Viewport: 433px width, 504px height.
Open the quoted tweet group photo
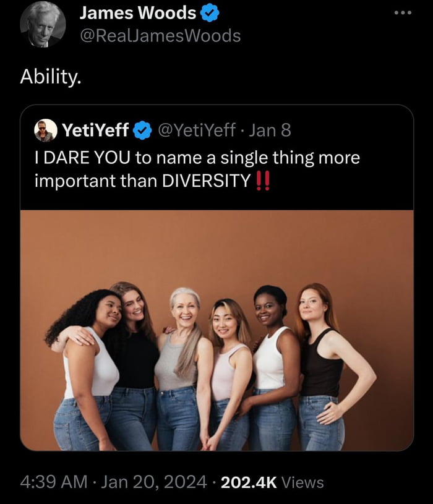216,346
